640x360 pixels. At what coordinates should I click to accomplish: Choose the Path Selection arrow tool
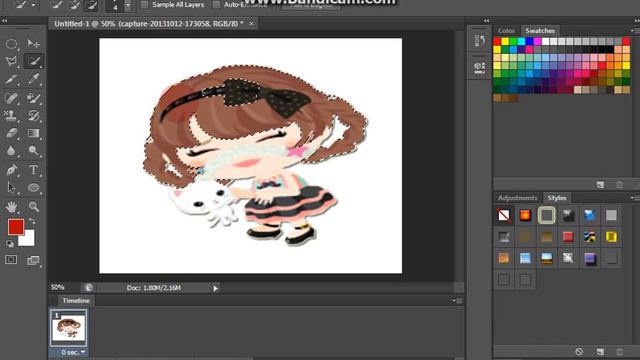point(11,187)
